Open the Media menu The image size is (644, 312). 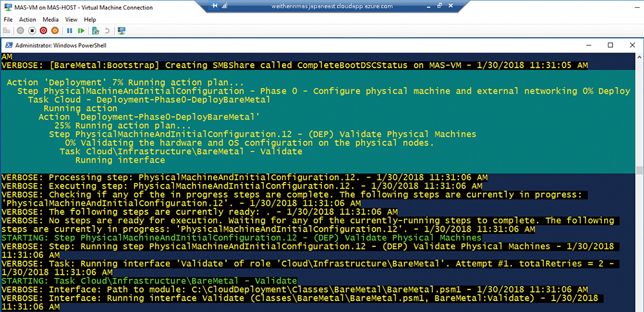[50, 19]
